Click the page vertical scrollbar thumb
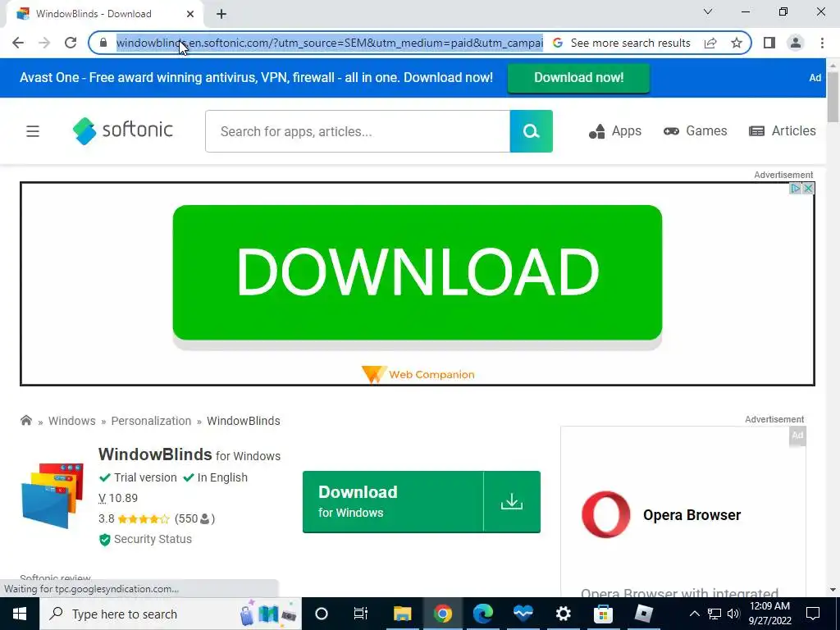 click(x=833, y=97)
